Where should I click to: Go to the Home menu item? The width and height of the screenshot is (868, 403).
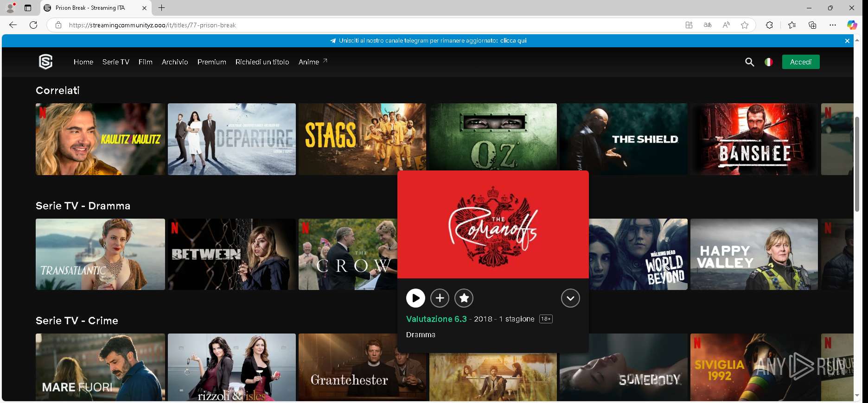point(83,62)
